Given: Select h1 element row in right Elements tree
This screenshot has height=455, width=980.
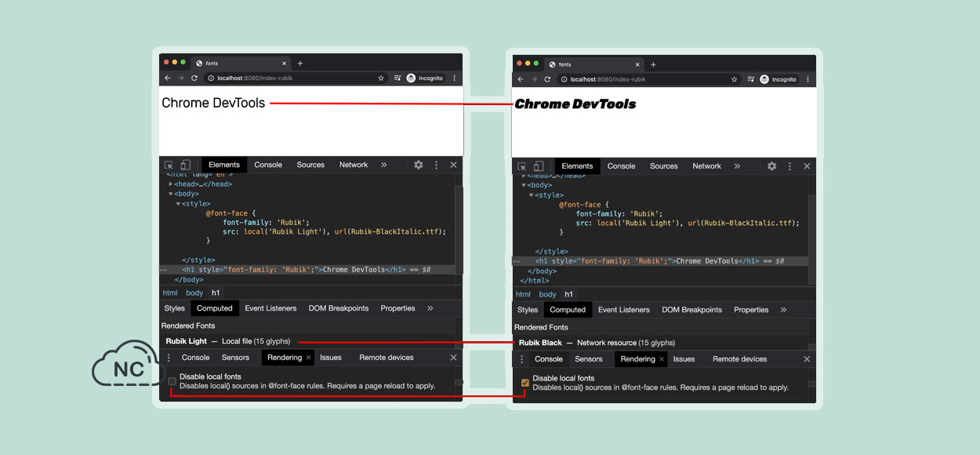Looking at the screenshot, I should [659, 261].
